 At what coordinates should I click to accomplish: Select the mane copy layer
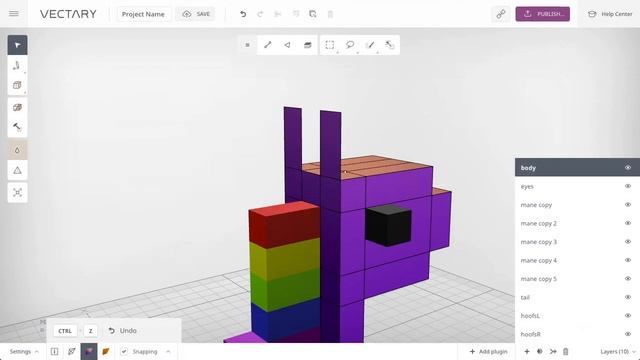click(577, 205)
